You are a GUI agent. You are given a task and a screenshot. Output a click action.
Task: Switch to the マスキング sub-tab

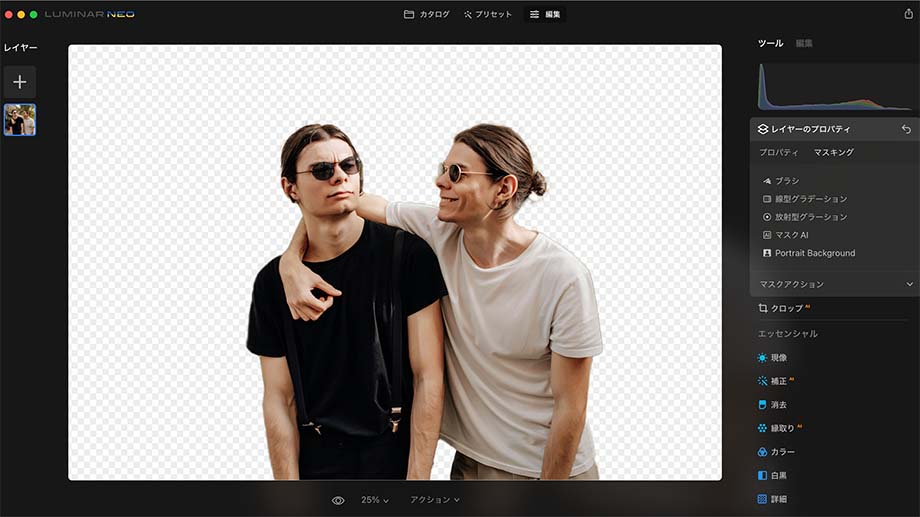click(x=833, y=152)
